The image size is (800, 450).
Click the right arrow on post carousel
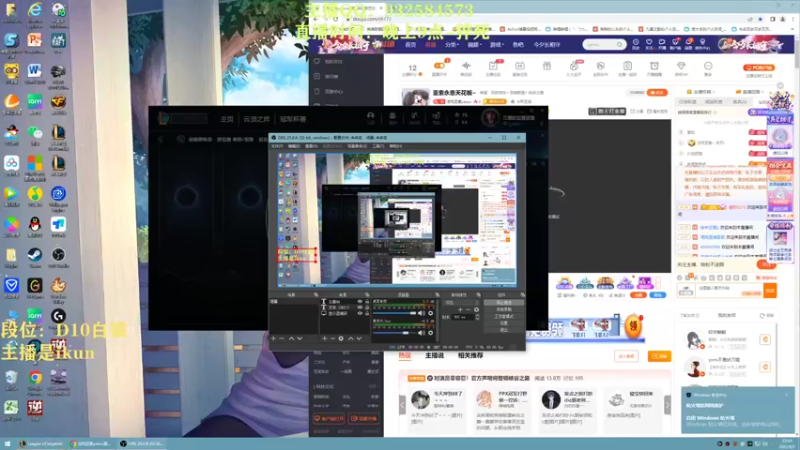667,405
